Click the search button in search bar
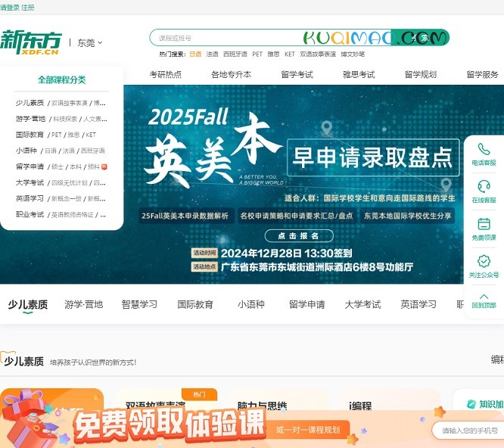Screen dimensions: 504x448 (420, 38)
